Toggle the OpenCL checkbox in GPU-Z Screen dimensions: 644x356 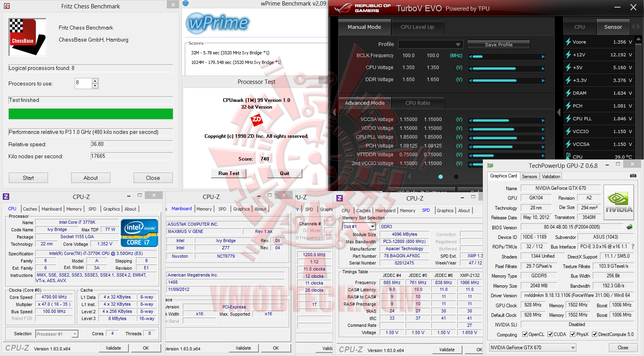(x=525, y=334)
